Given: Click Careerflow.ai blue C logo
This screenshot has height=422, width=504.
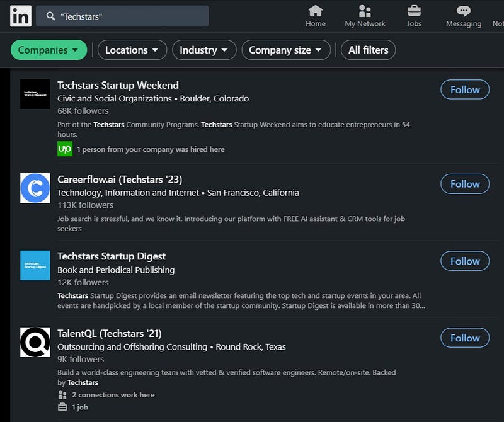Looking at the screenshot, I should point(35,188).
